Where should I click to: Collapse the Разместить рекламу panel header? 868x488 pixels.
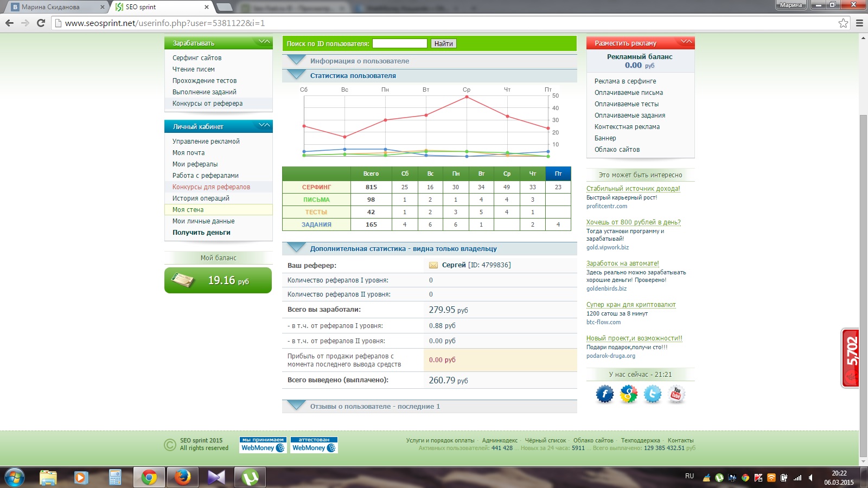pyautogui.click(x=640, y=43)
